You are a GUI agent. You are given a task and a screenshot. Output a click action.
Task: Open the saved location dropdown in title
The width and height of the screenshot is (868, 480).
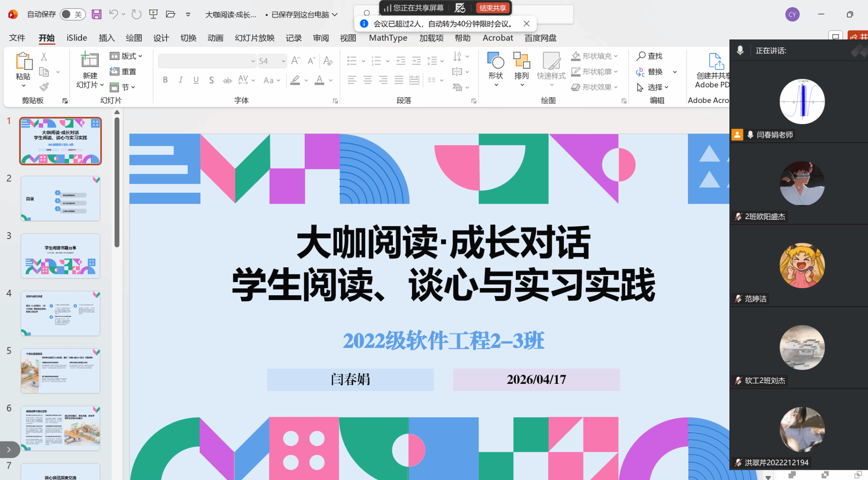tap(335, 14)
